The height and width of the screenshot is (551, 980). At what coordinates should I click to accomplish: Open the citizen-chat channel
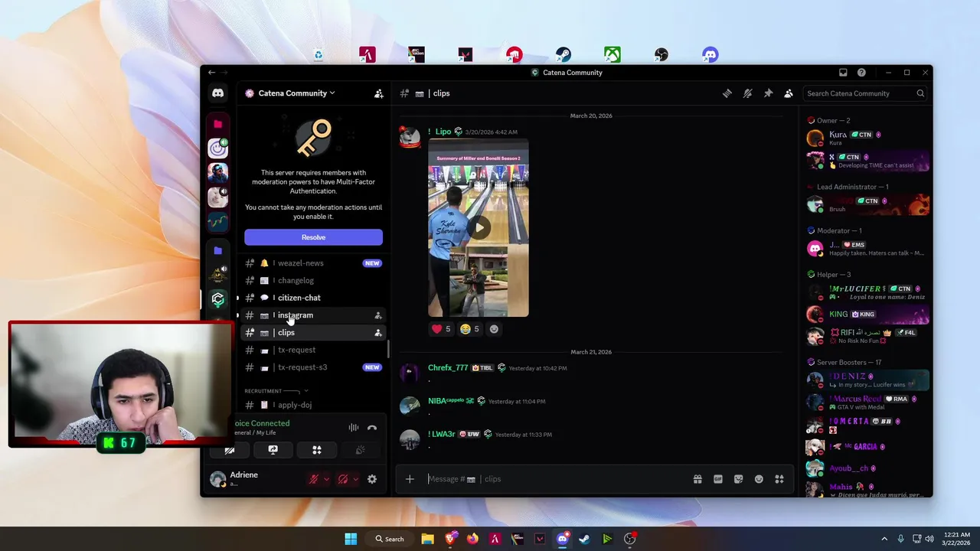(313, 298)
